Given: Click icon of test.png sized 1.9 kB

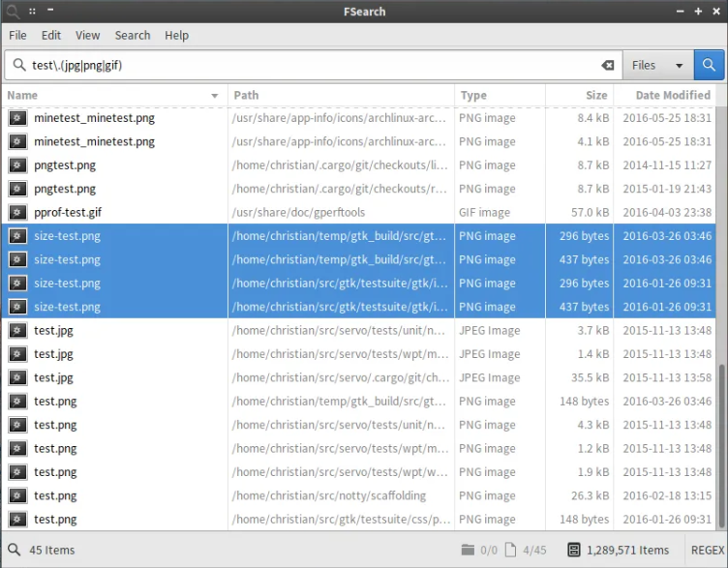Looking at the screenshot, I should click(17, 472).
